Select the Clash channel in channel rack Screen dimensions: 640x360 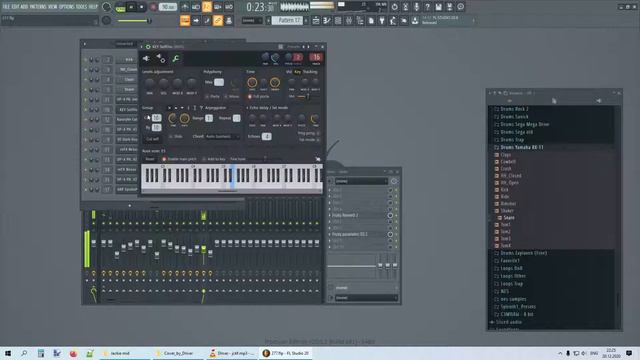128,80
